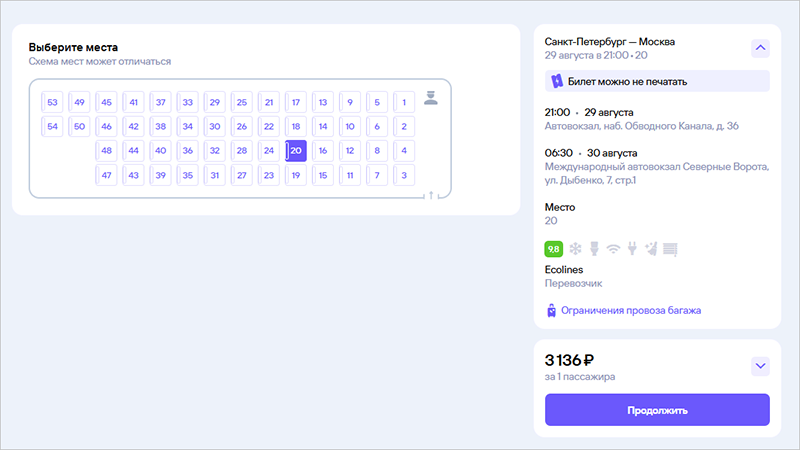Click the power socket plug icon
This screenshot has width=800, height=450.
pyautogui.click(x=632, y=248)
